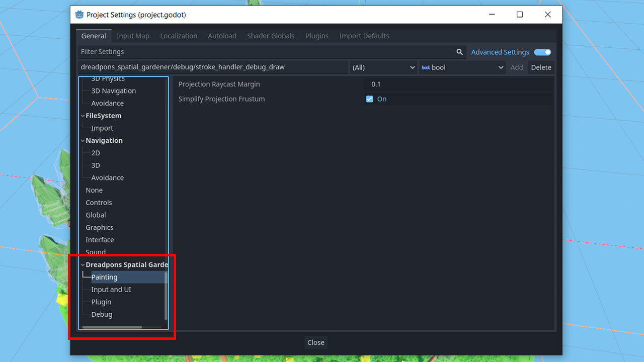Click the Delete button
The image size is (644, 362).
coord(541,67)
